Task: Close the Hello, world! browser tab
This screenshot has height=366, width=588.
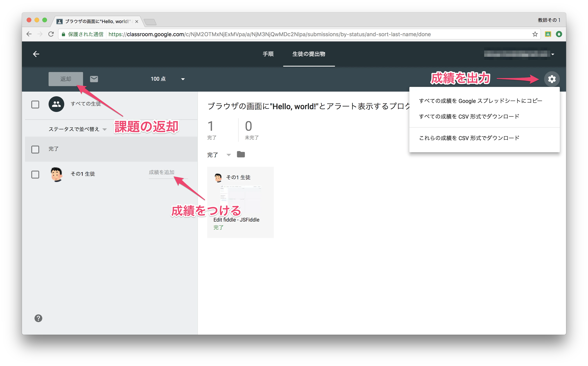Action: (x=137, y=21)
